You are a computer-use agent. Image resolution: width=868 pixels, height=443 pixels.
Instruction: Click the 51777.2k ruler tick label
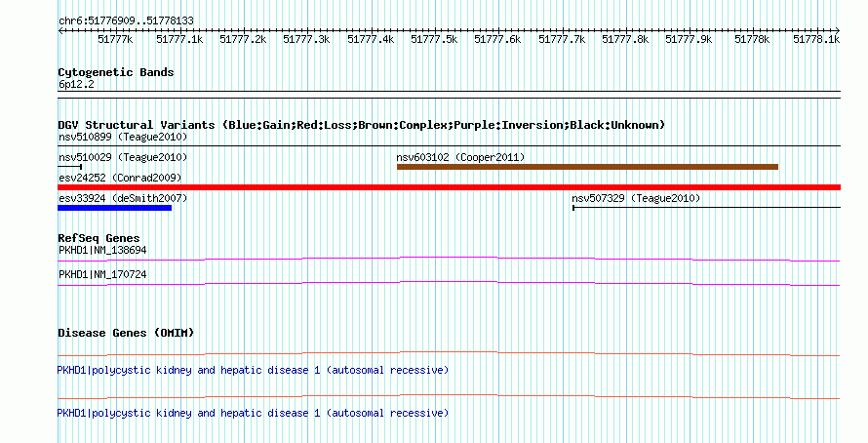tap(243, 39)
